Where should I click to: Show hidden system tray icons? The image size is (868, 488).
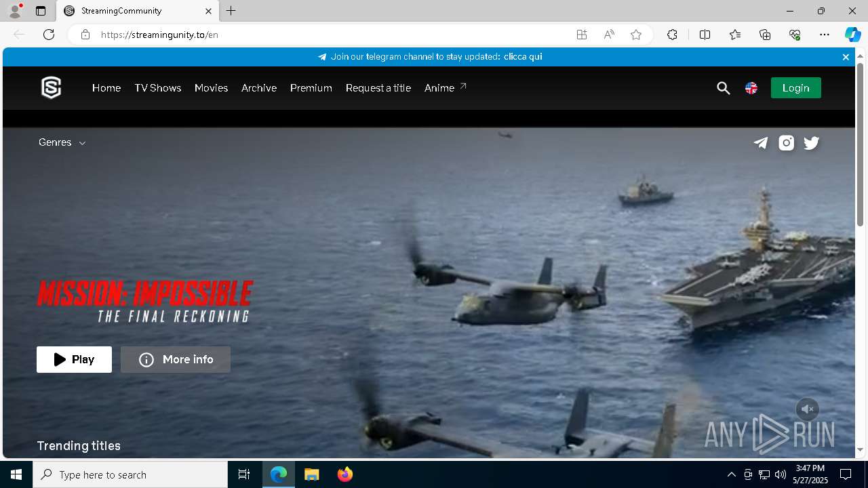[x=731, y=474]
